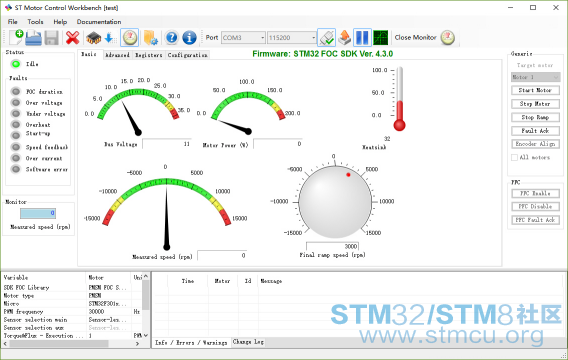Open the Change Log tab
This screenshot has height=360, width=568.
(248, 342)
